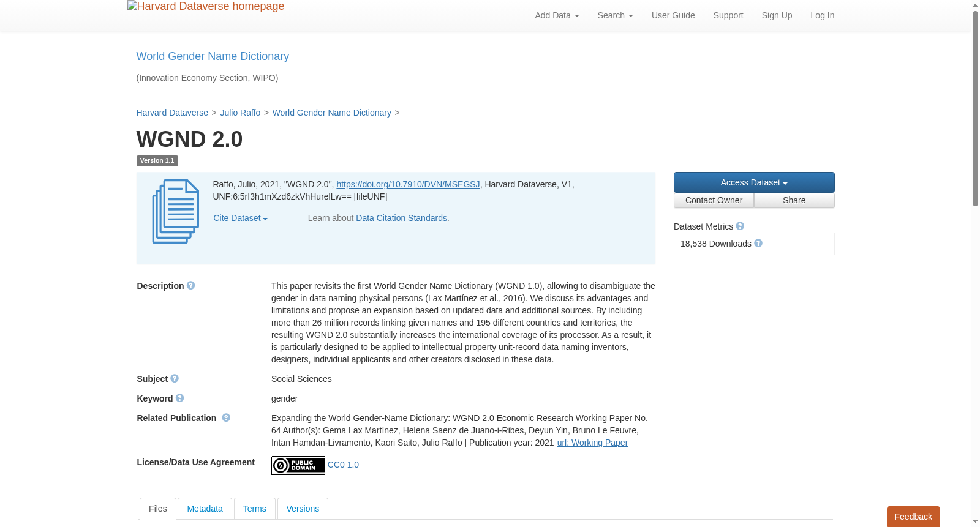Click the Related Publication help icon
Screen dimensions: 980x527
click(226, 418)
